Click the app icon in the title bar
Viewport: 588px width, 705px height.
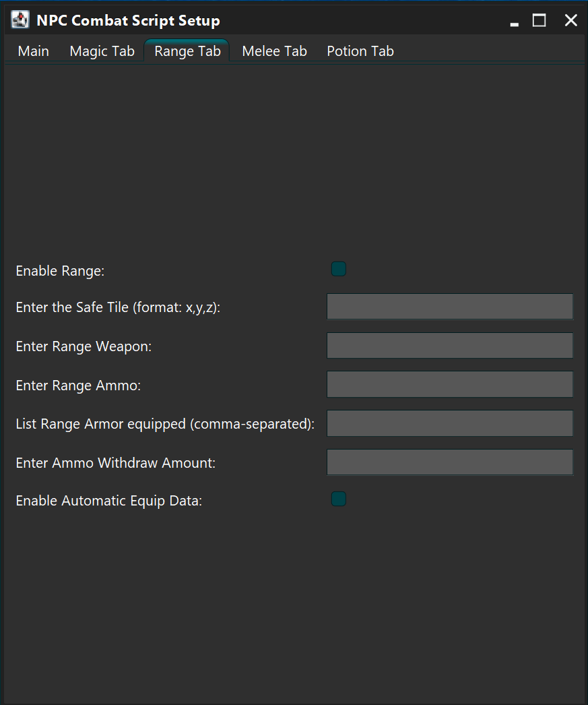20,20
